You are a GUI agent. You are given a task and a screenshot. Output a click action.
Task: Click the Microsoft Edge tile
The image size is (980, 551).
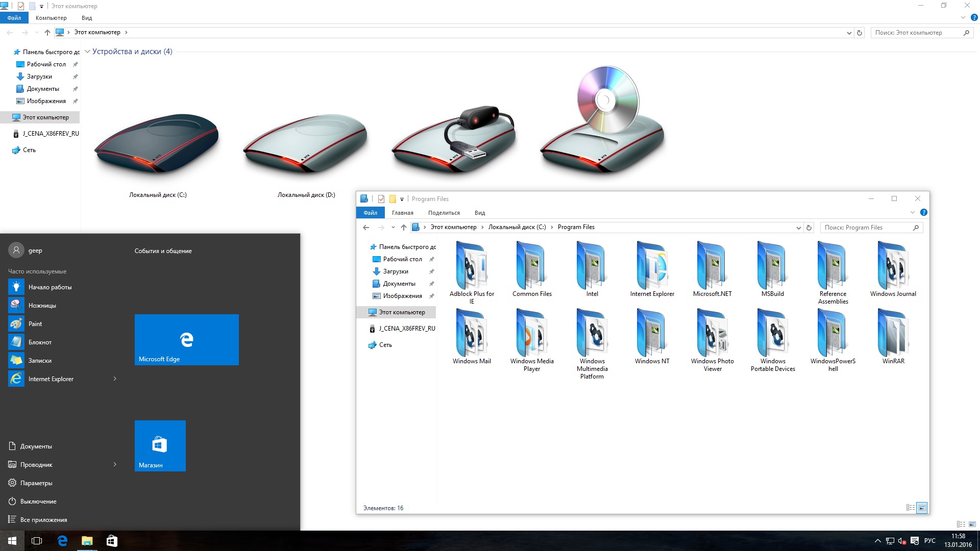click(x=187, y=340)
